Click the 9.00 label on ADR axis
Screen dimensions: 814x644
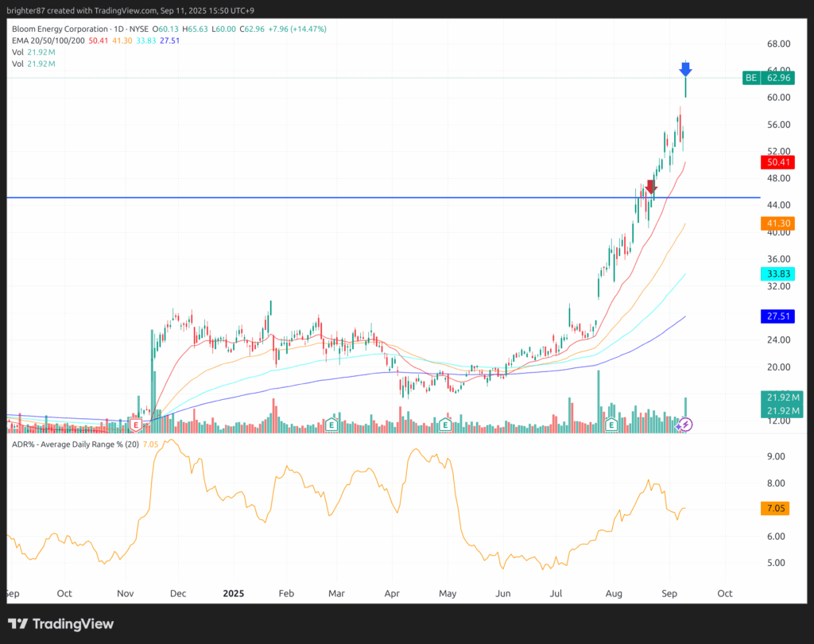pos(776,456)
